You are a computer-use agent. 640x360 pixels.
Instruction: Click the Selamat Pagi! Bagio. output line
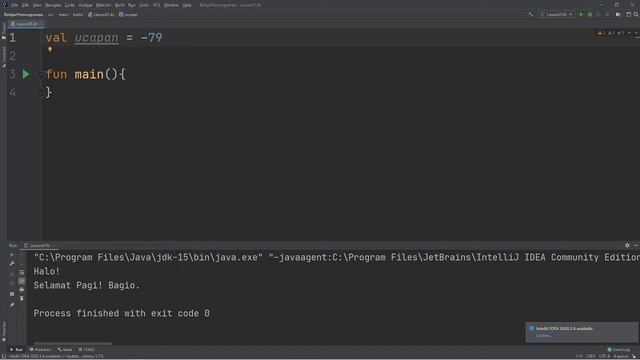coord(87,285)
